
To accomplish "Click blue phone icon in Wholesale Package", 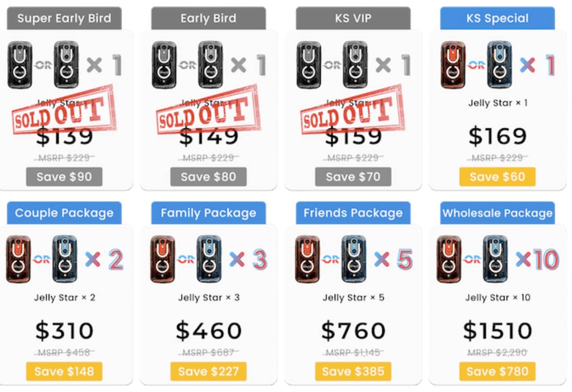I will (x=495, y=259).
